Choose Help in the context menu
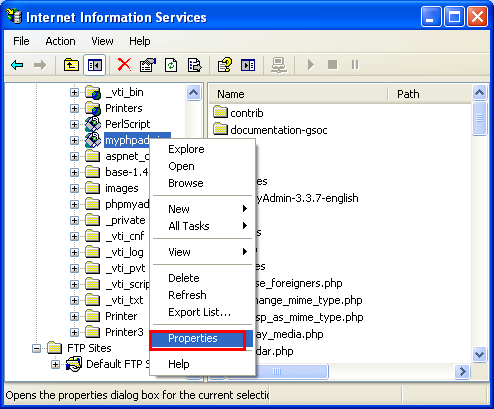This screenshot has height=409, width=494. [x=203, y=364]
